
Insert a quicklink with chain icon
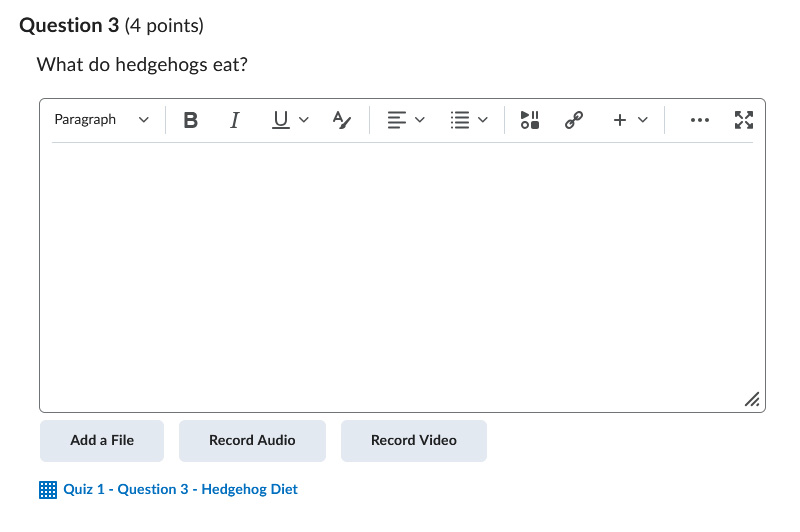pyautogui.click(x=574, y=120)
